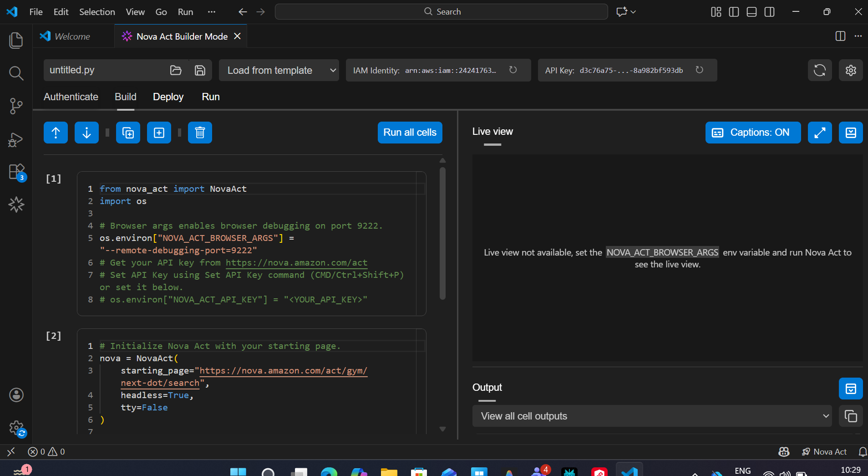Select the Nova Act icon in the sidebar
Viewport: 868px width, 476px height.
point(16,205)
